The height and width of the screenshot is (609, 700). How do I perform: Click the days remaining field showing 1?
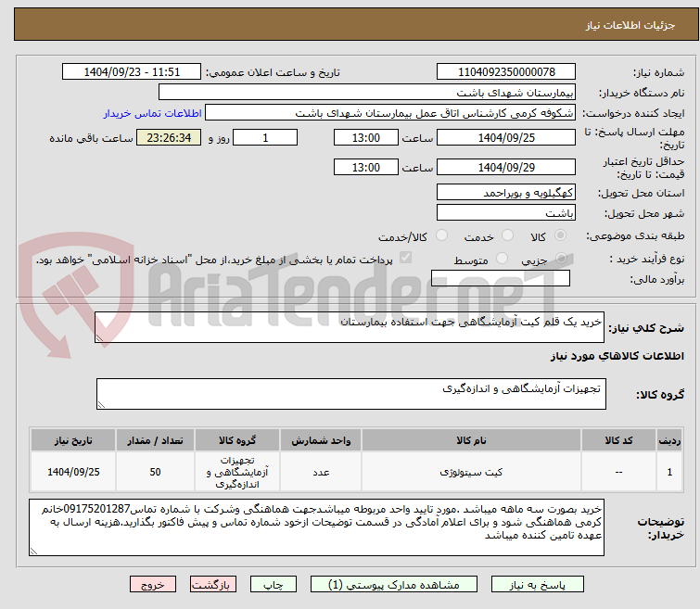265,137
